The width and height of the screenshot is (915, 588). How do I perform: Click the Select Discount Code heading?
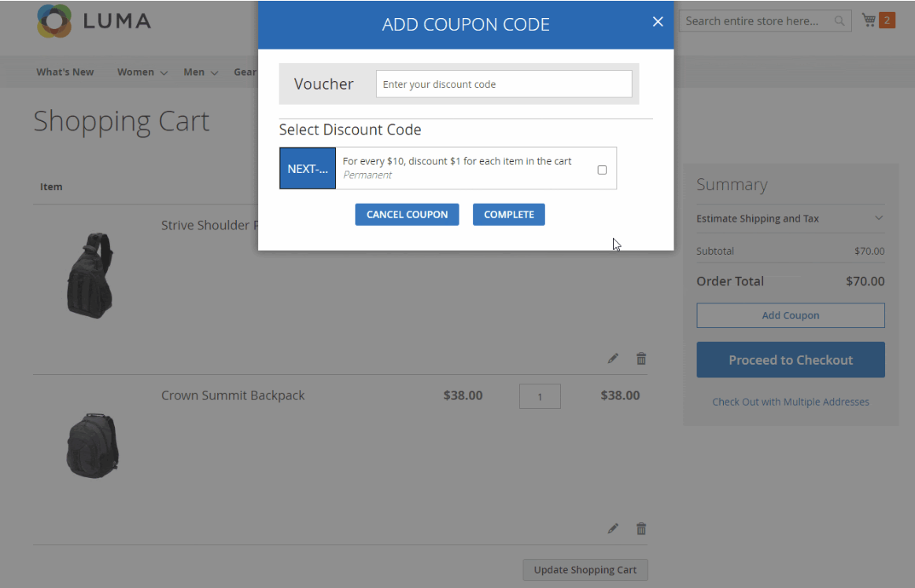[350, 130]
